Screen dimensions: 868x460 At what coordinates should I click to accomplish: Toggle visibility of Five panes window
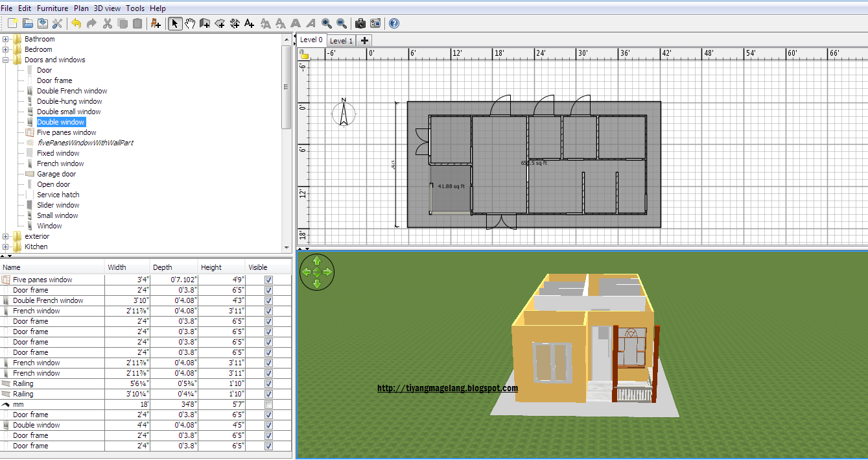268,280
